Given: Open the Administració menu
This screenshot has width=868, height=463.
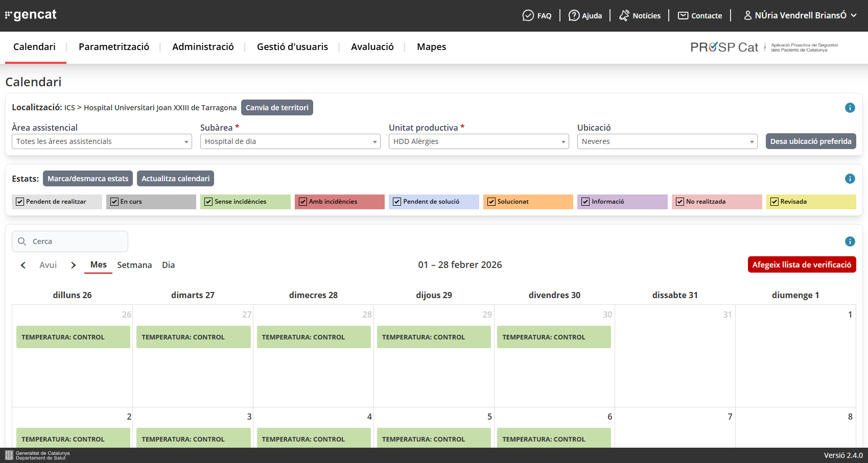Looking at the screenshot, I should pyautogui.click(x=203, y=47).
